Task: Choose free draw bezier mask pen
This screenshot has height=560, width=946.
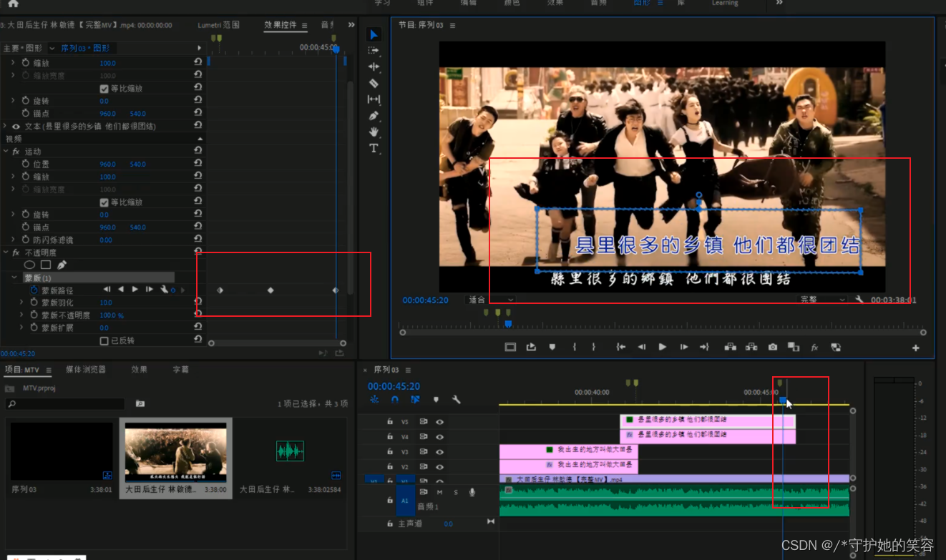Action: [62, 265]
